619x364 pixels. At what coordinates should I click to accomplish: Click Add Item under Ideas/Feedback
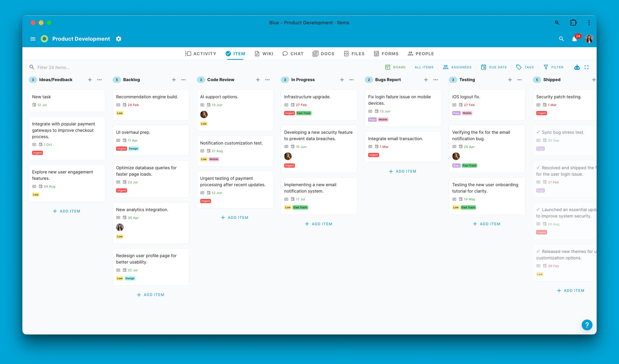67,211
